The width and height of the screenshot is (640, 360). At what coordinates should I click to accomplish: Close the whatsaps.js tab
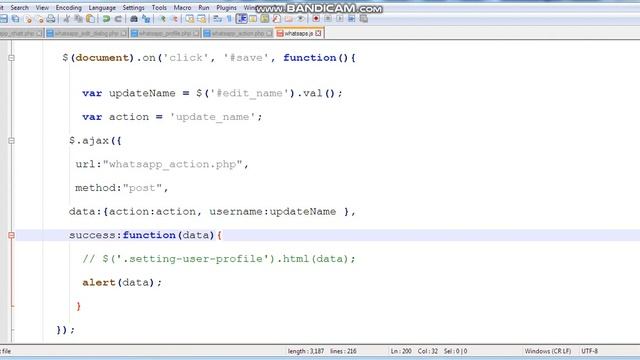318,33
